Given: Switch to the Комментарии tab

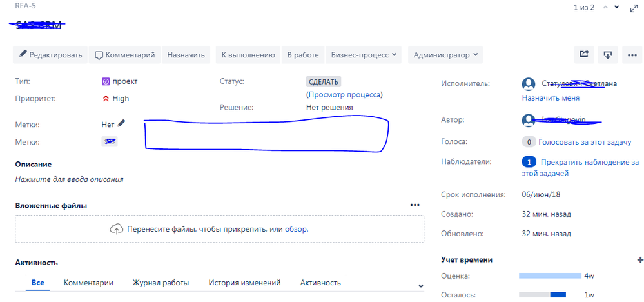Looking at the screenshot, I should point(88,283).
